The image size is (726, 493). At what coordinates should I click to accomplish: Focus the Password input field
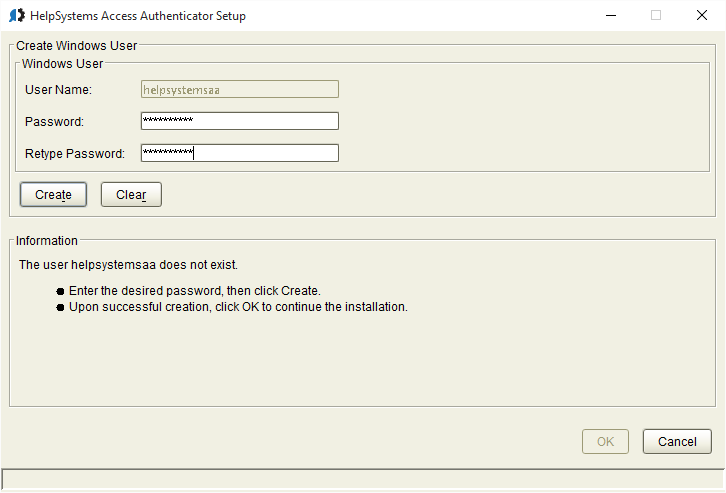239,121
